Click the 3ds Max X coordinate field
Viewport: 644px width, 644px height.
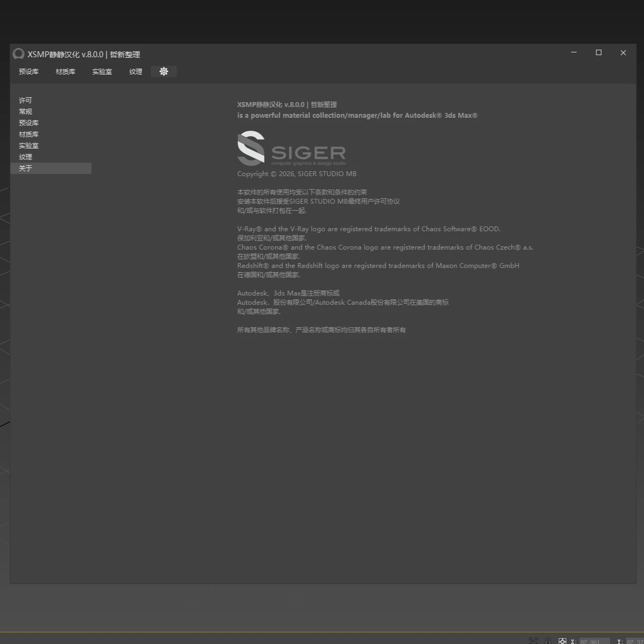coord(594,641)
